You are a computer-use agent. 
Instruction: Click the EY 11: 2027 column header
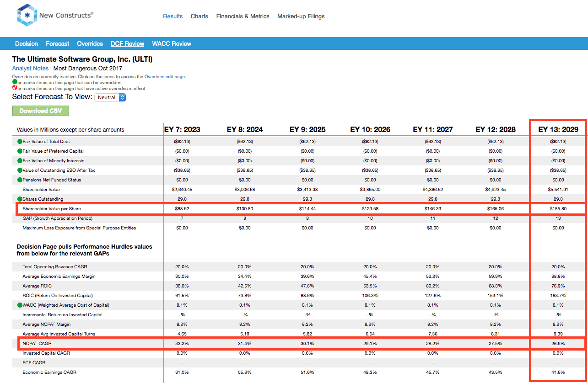coord(432,129)
